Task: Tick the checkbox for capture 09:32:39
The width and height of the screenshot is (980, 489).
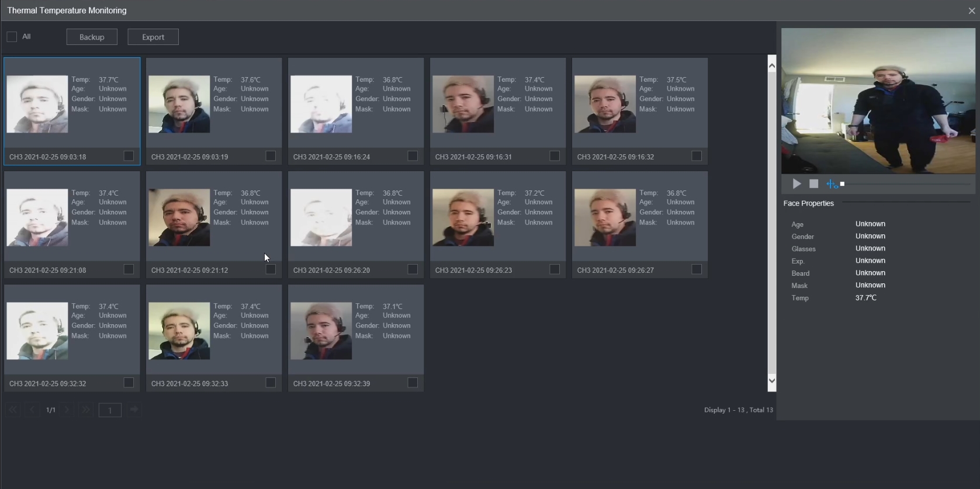Action: 413,383
